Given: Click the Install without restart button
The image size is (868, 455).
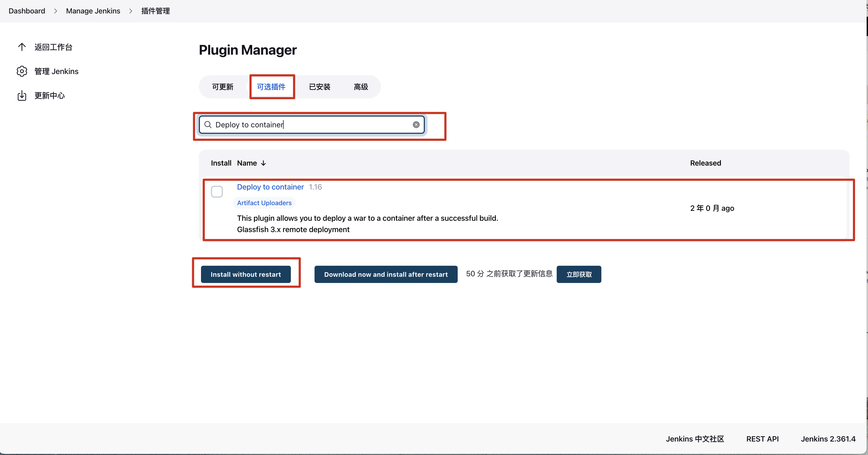Looking at the screenshot, I should pyautogui.click(x=246, y=274).
